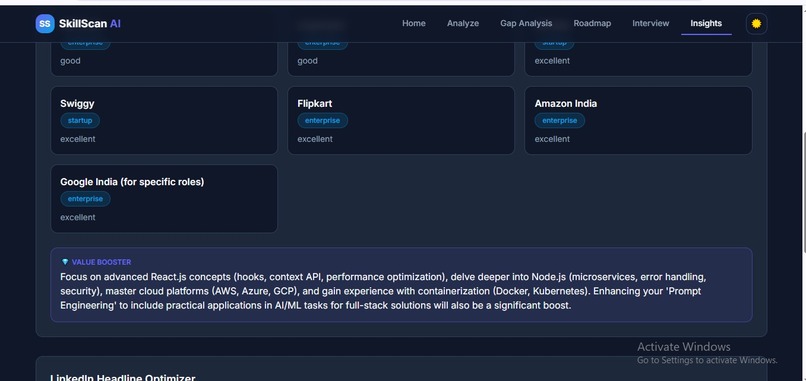Switch to the Roadmap page
This screenshot has height=381, width=806.
(x=592, y=24)
